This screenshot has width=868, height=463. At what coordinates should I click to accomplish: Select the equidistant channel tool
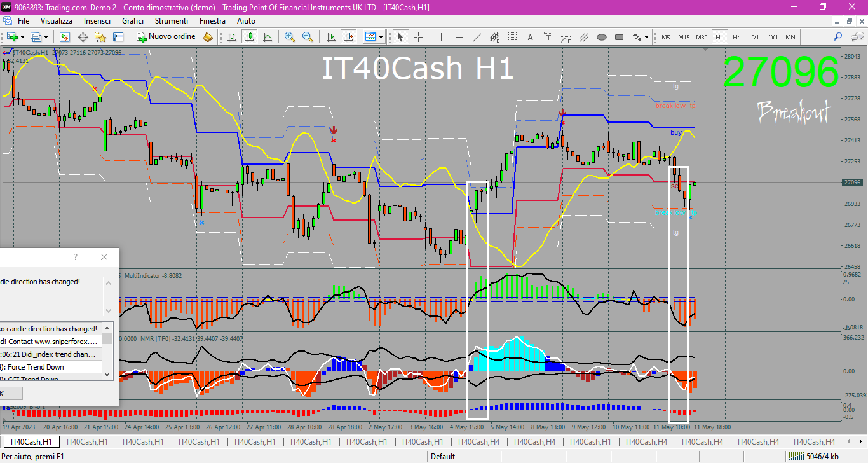[495, 37]
